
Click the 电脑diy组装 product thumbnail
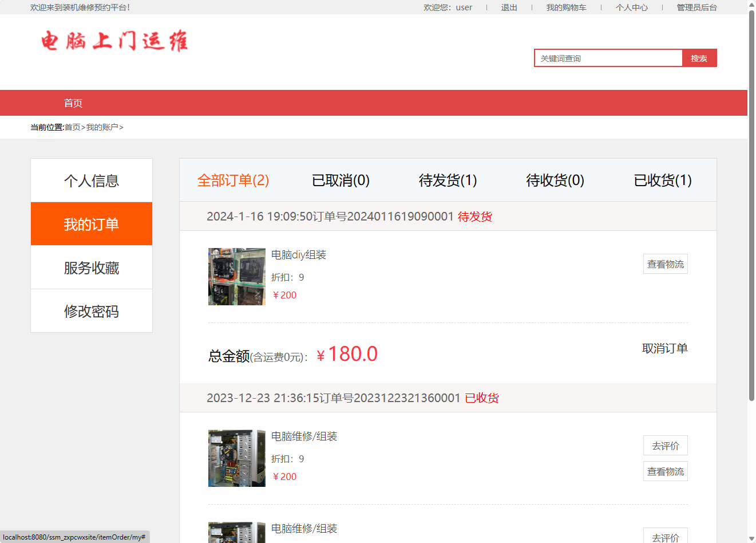pyautogui.click(x=236, y=277)
